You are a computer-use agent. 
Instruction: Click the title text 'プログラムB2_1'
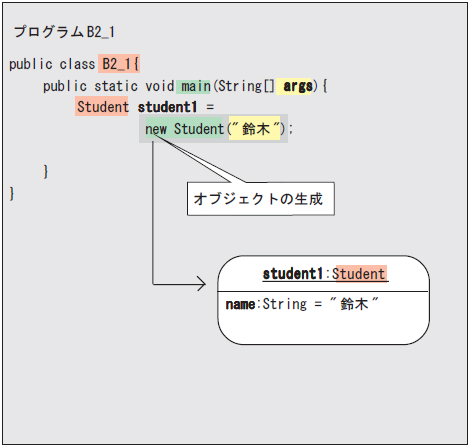tap(64, 32)
